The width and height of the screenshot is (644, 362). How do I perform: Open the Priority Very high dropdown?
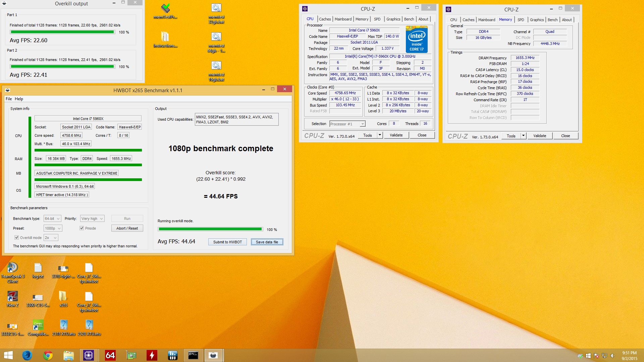[92, 219]
